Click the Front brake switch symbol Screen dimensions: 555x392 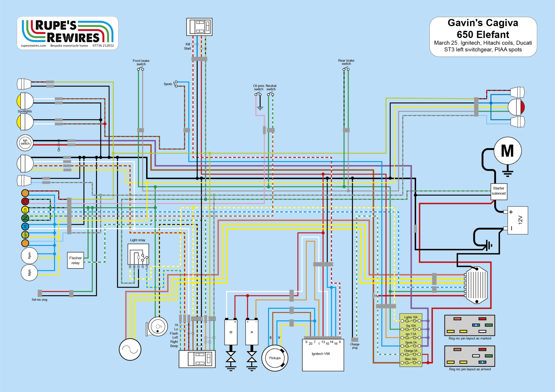pyautogui.click(x=141, y=69)
